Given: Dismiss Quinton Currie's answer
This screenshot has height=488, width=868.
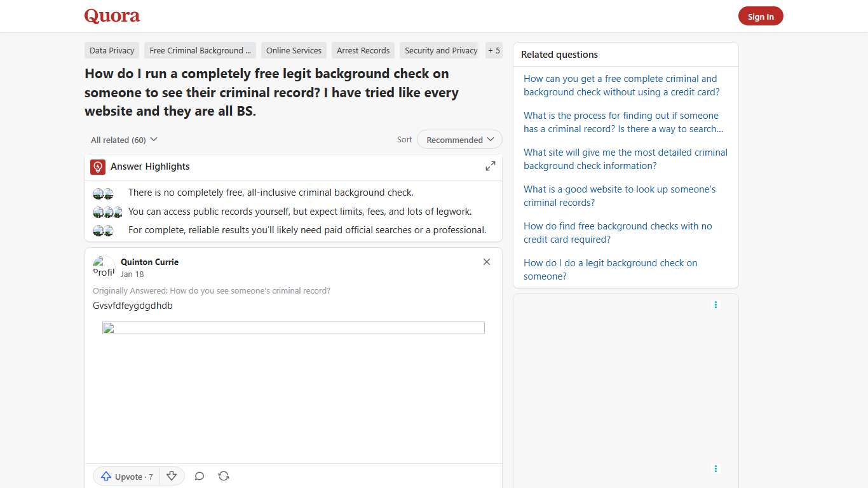Looking at the screenshot, I should [486, 261].
